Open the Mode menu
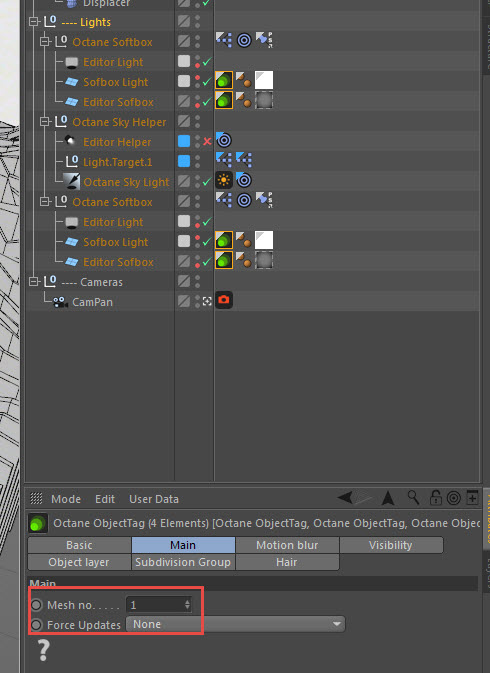 tap(66, 499)
